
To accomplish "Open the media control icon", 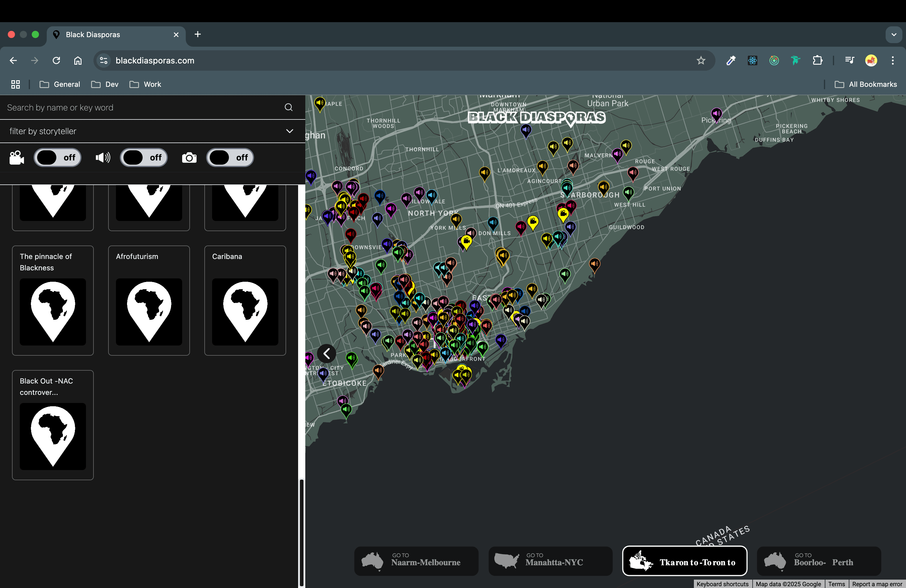I will click(x=849, y=60).
